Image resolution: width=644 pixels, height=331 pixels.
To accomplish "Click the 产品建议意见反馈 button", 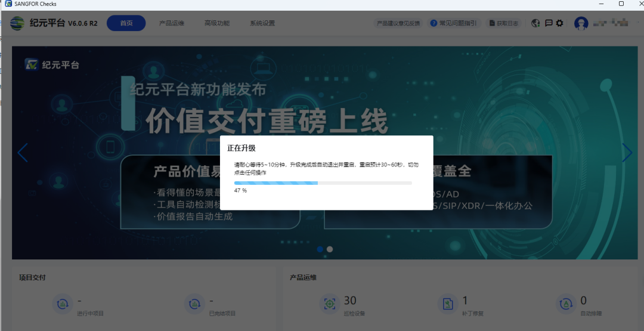I will pos(398,23).
